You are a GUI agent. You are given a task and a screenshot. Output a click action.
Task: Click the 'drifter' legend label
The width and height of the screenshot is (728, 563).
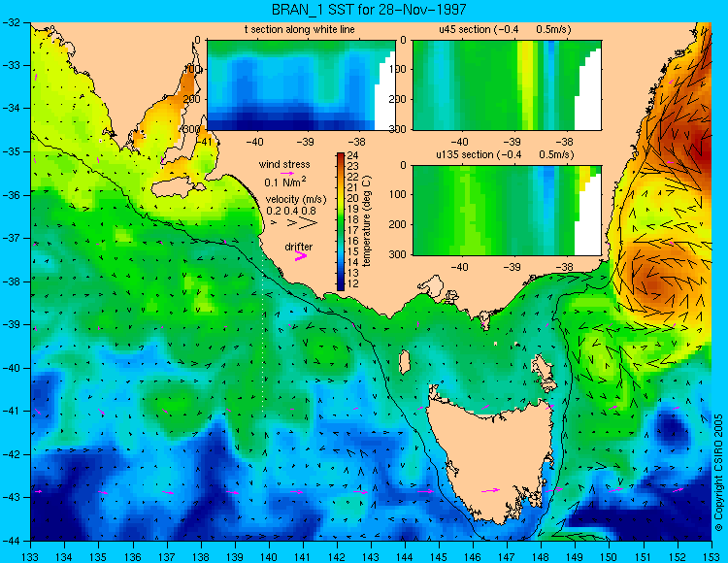(299, 247)
